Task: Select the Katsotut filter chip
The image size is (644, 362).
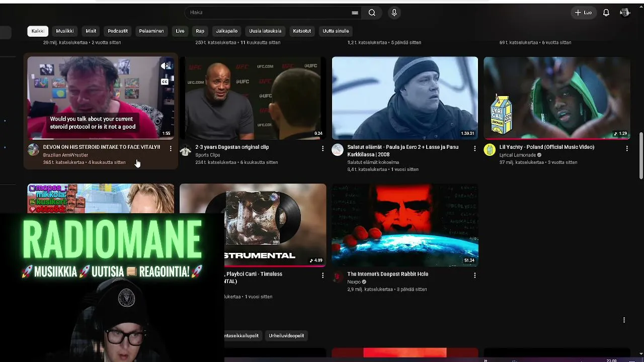Action: click(x=302, y=31)
